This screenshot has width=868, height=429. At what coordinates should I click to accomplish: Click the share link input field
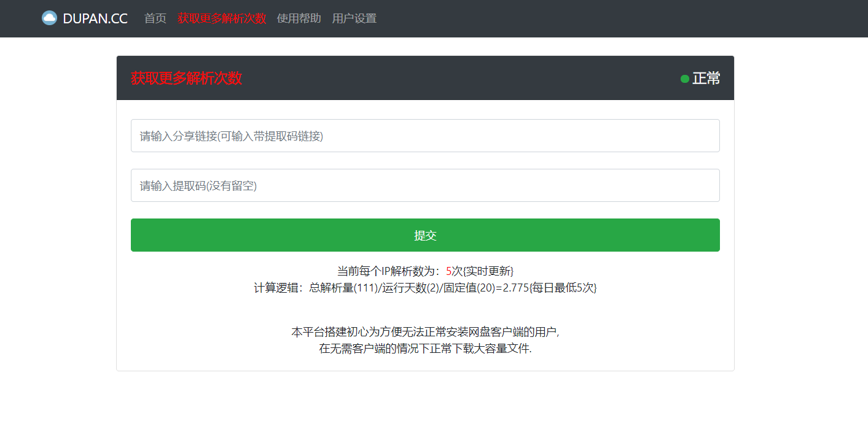[x=425, y=136]
